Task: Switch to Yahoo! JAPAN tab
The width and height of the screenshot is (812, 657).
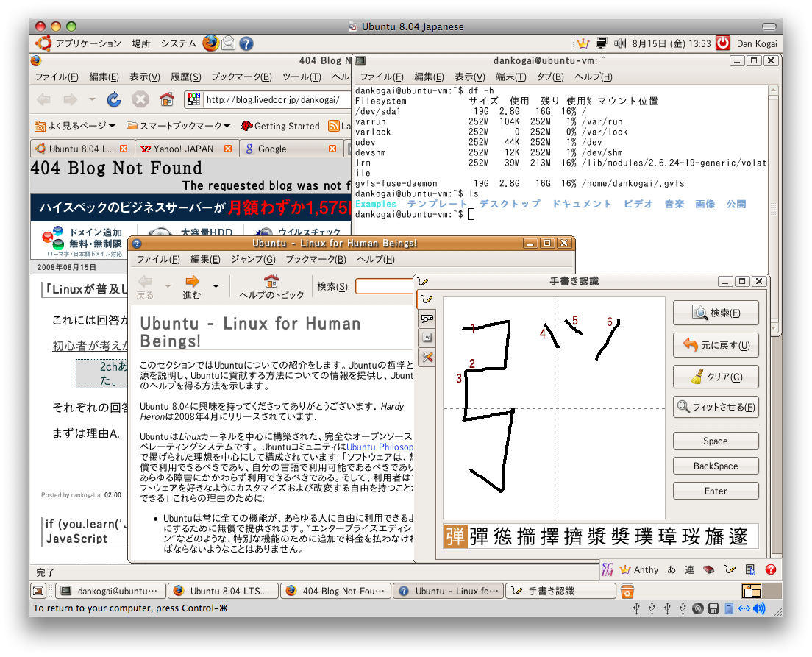Action: coord(187,149)
